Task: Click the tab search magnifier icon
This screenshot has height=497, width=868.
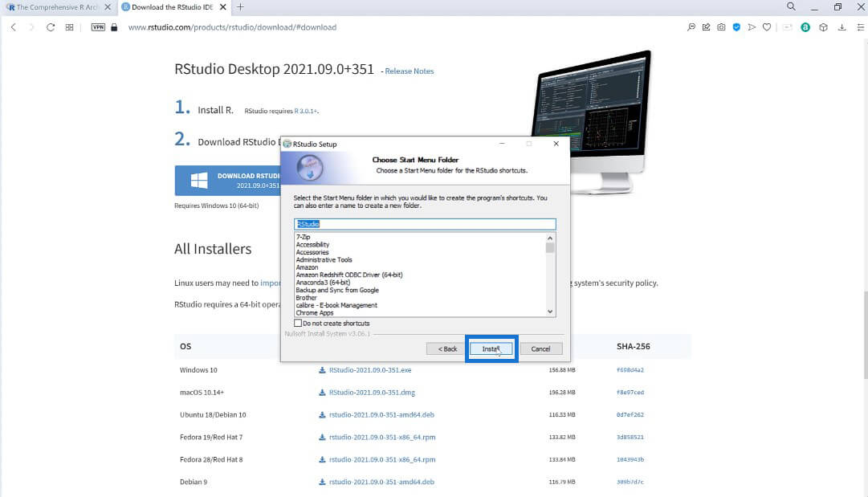Action: 791,6
